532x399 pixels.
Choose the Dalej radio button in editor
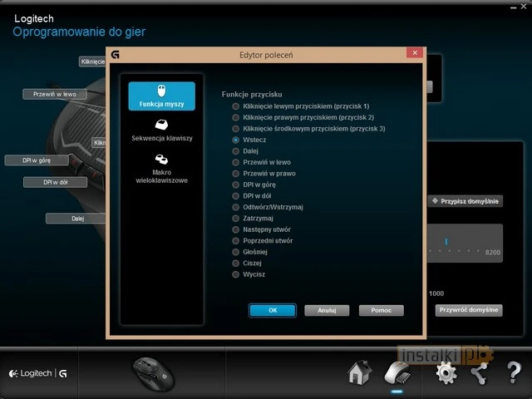click(235, 151)
